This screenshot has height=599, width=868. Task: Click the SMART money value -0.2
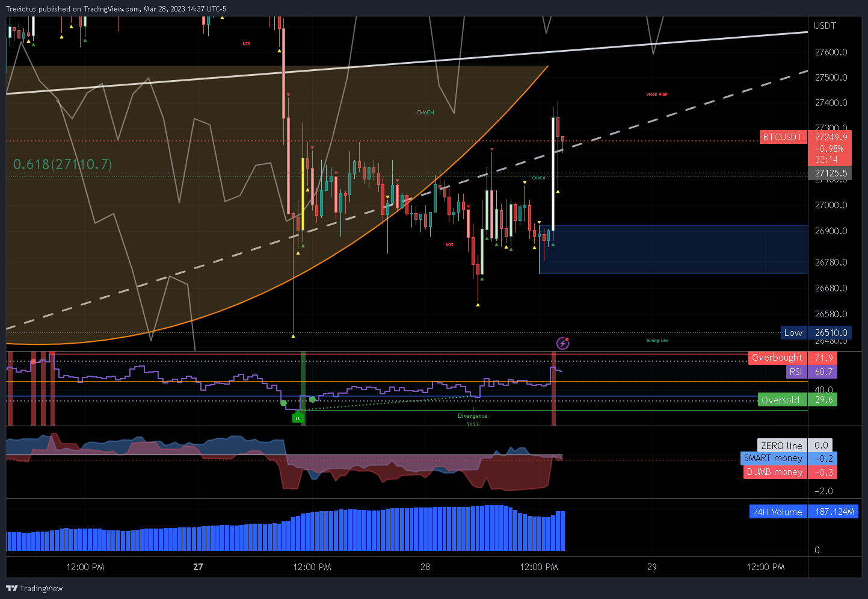pos(823,458)
